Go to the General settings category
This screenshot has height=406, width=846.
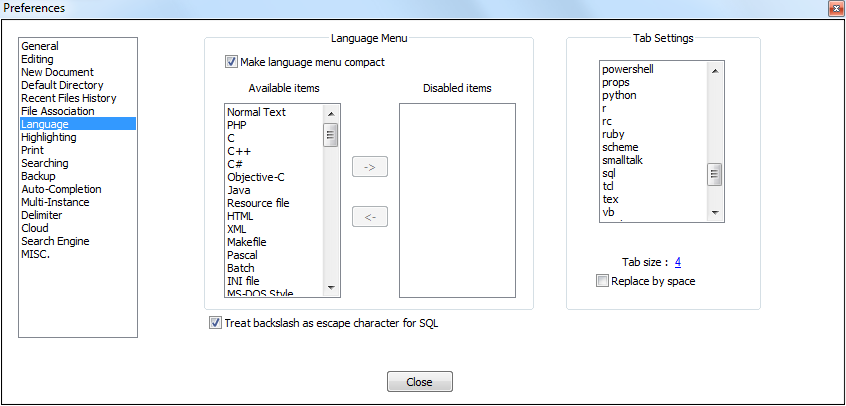point(40,46)
